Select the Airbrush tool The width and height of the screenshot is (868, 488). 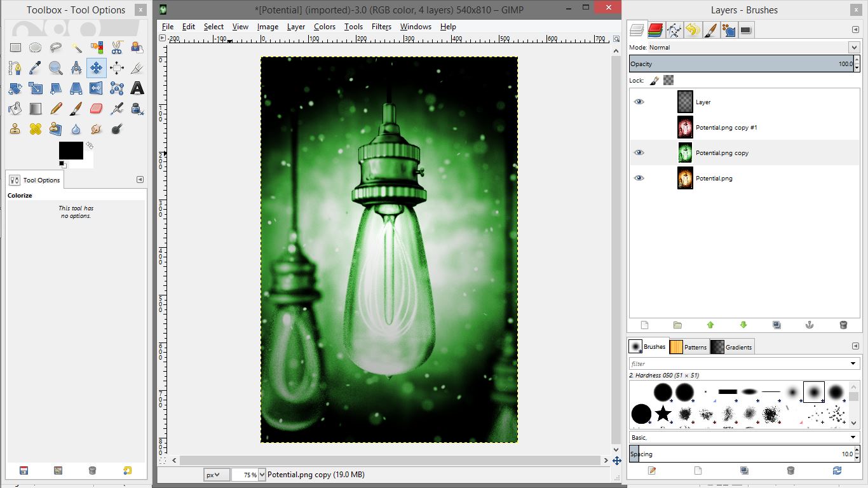click(117, 108)
